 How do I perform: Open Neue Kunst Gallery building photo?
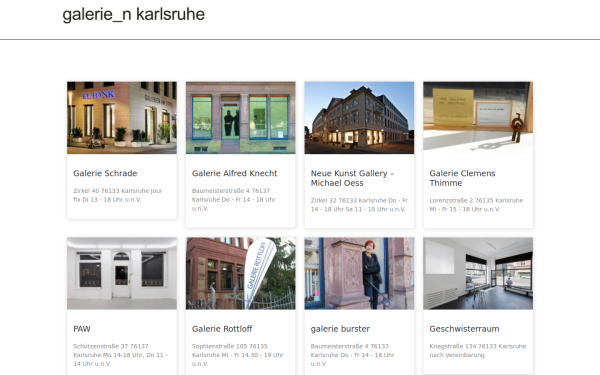point(359,117)
